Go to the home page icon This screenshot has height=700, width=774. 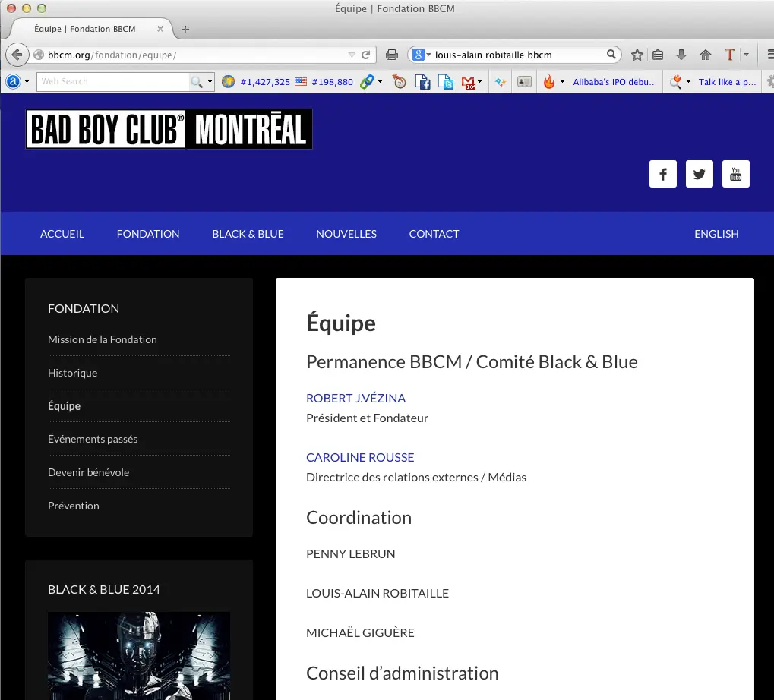tap(706, 55)
